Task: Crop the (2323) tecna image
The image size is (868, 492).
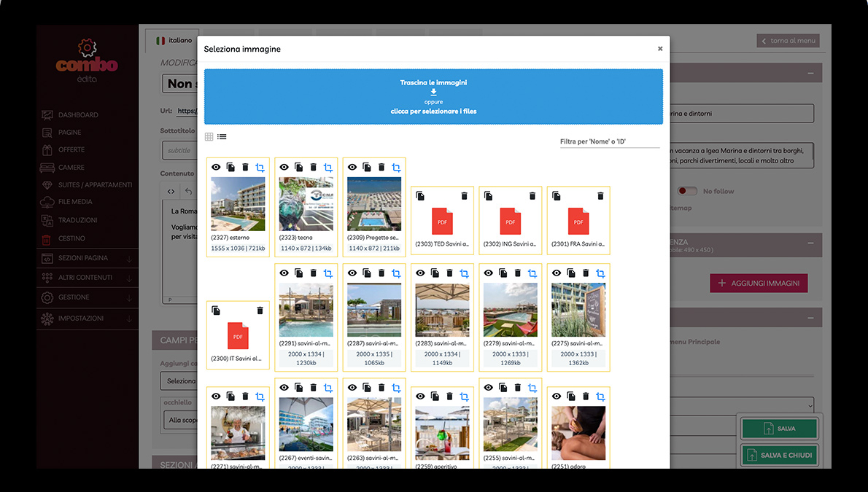Action: click(328, 167)
